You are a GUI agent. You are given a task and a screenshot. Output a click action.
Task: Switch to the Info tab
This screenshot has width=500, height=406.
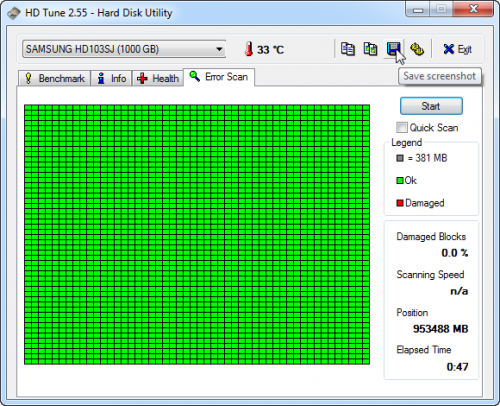point(111,79)
